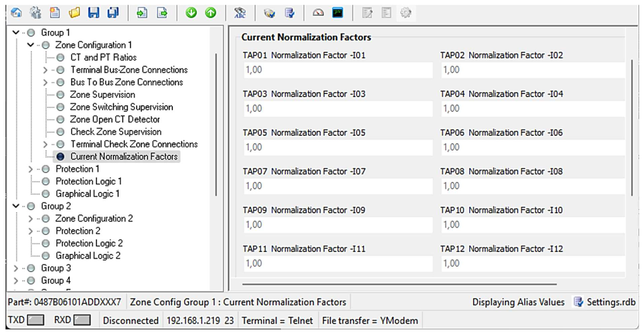The width and height of the screenshot is (644, 336).
Task: Open the settings folder icon
Action: point(74,13)
